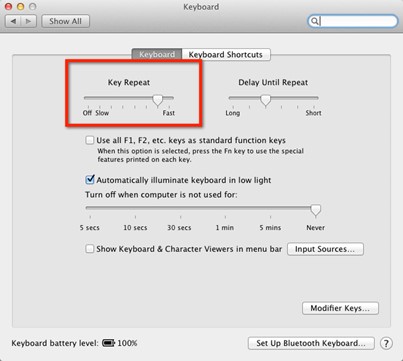Click the '5 secs' timeout label

pyautogui.click(x=89, y=228)
